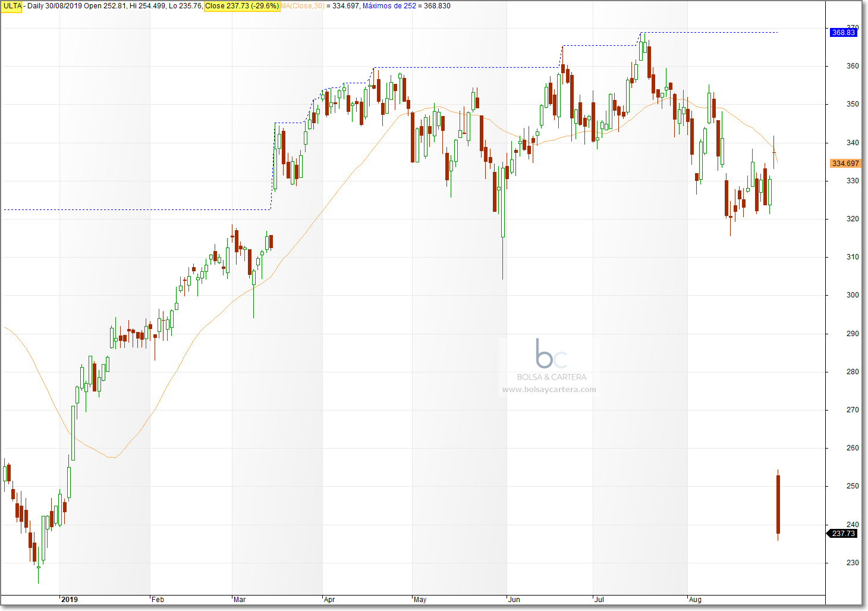Click the last red gap-down candle near 240
Screen dimensions: 868x611
tap(778, 505)
